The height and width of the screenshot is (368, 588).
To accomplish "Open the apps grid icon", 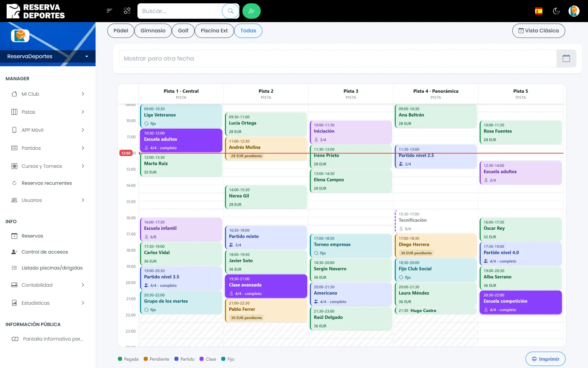I will (x=127, y=11).
